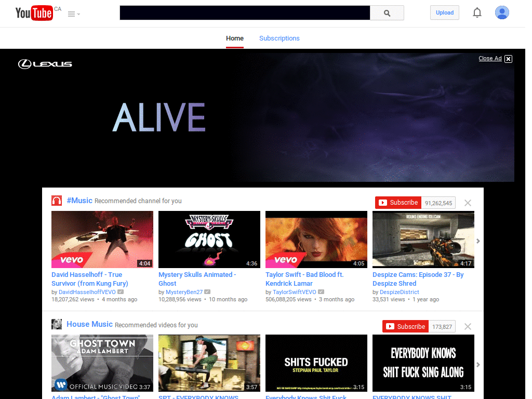Click the 91,262,545 subscriber count
Image resolution: width=532 pixels, height=399 pixels.
tap(438, 203)
